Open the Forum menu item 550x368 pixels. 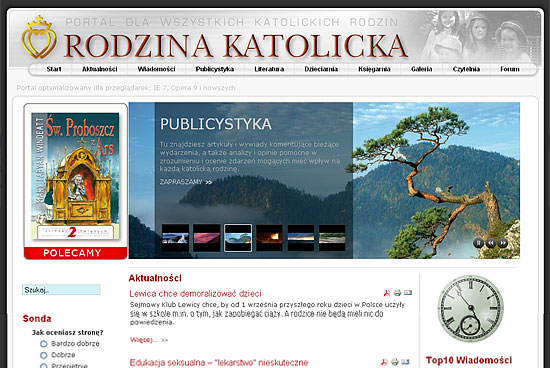510,69
